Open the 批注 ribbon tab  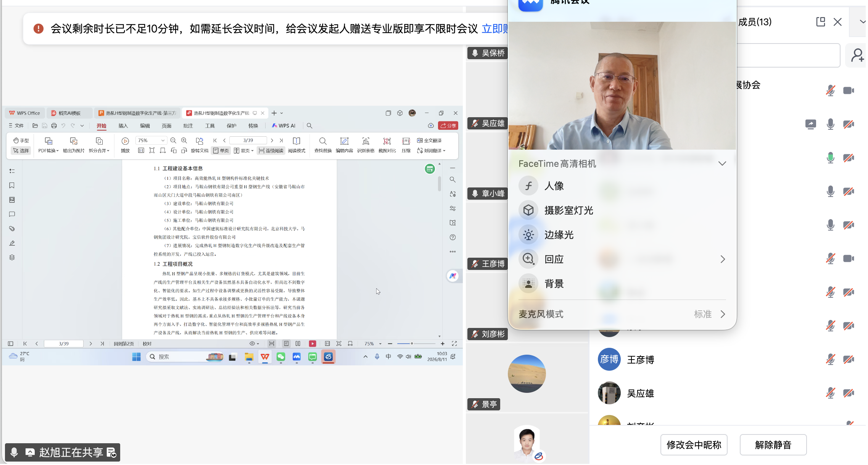[x=188, y=126]
